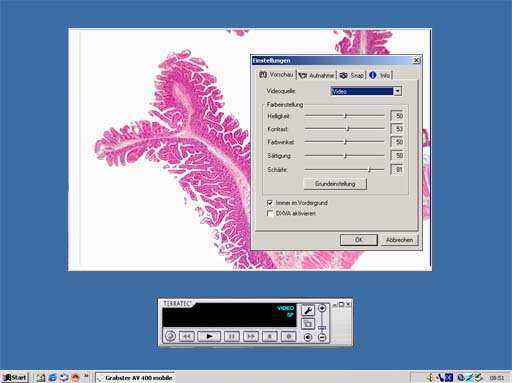The width and height of the screenshot is (512, 383).
Task: Click the record button on the player
Action: click(x=289, y=336)
